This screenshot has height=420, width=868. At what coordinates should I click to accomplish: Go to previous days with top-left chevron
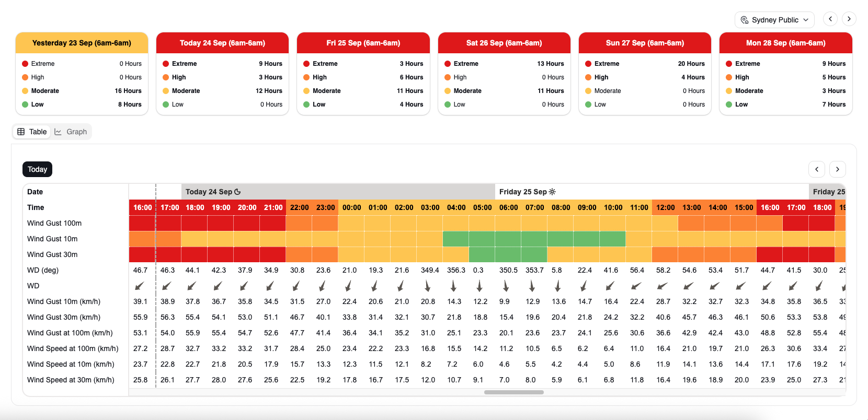coord(830,19)
